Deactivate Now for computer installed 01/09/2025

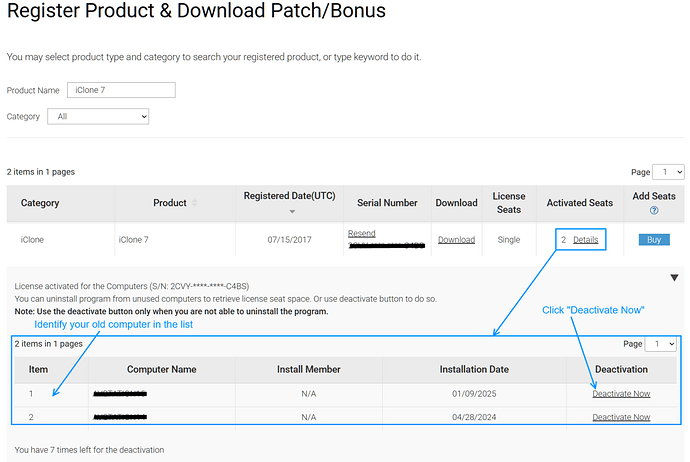pos(621,394)
